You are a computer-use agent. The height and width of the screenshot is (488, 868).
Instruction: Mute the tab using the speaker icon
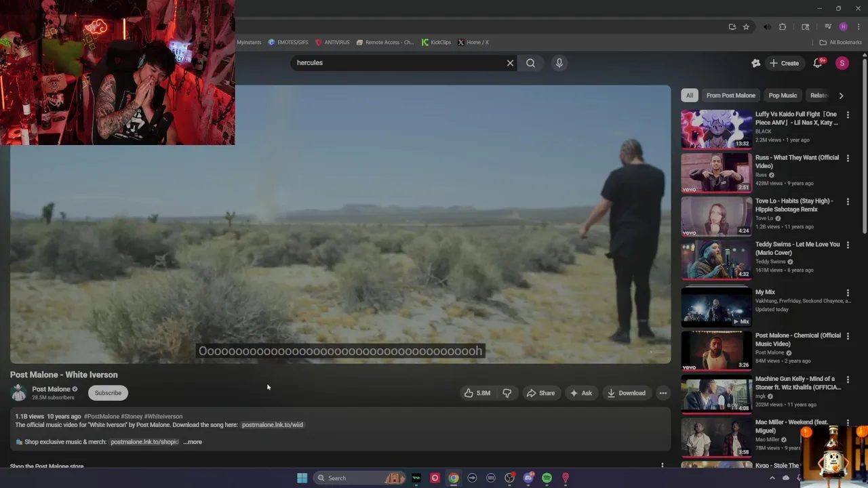coord(767,27)
